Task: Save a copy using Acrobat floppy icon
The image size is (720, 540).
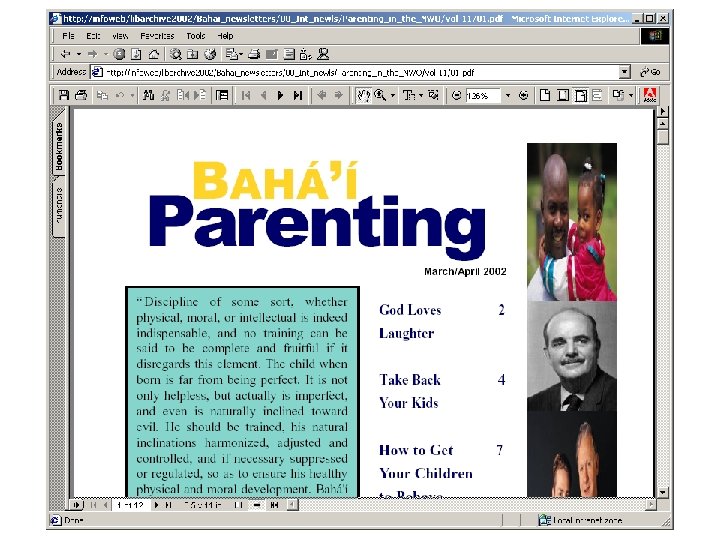Action: tap(64, 95)
